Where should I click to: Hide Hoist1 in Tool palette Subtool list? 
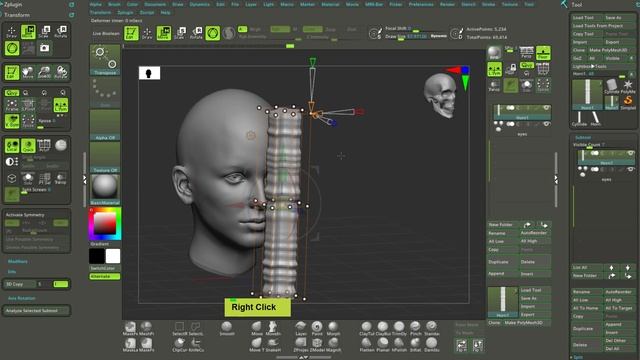(x=631, y=153)
